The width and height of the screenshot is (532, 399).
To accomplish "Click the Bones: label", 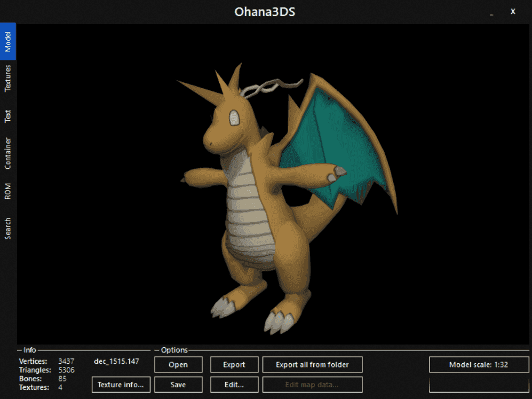I will coord(30,379).
